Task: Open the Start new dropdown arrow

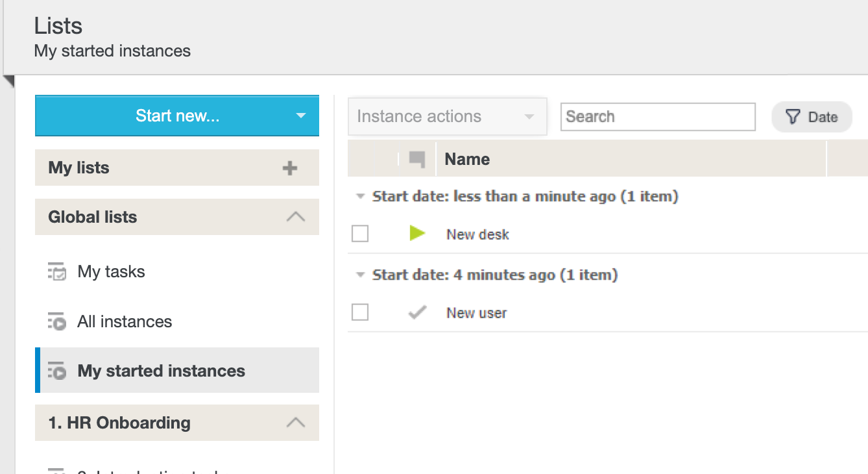Action: [300, 116]
